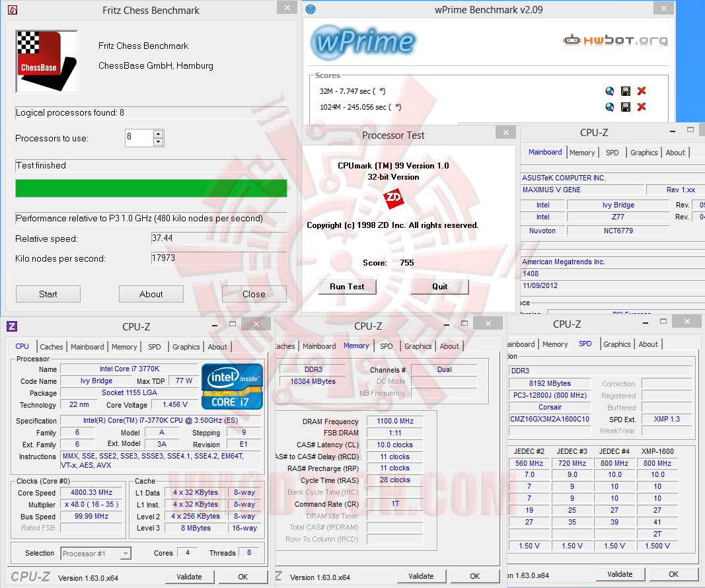This screenshot has width=705, height=588.
Task: Click the ChessBase logo image
Action: 47,61
